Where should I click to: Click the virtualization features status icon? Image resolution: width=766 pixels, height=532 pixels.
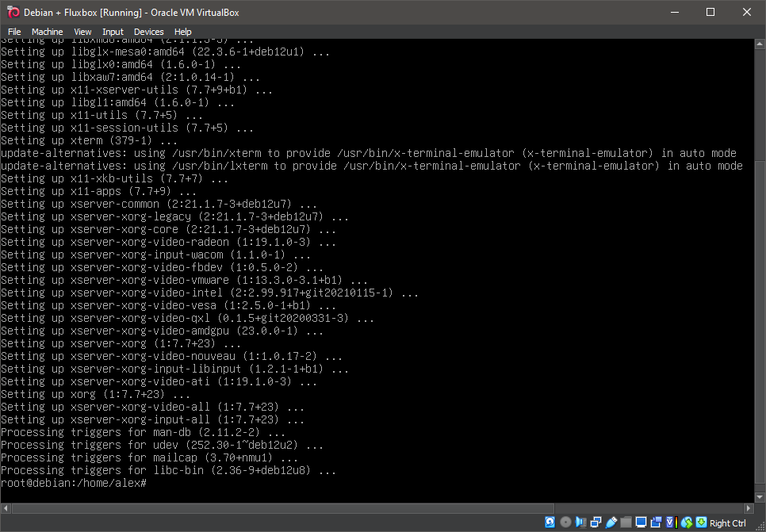(x=668, y=522)
